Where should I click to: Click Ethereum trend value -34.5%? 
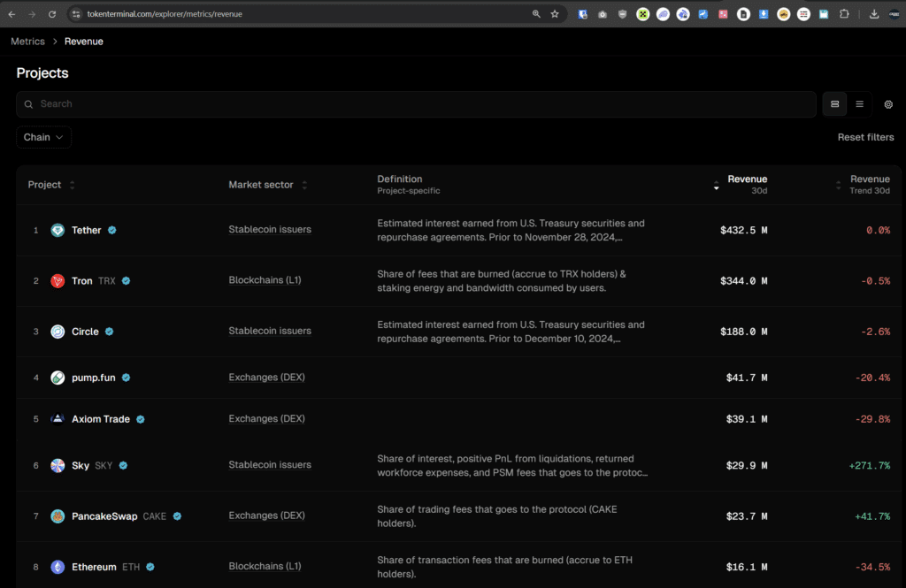[872, 567]
